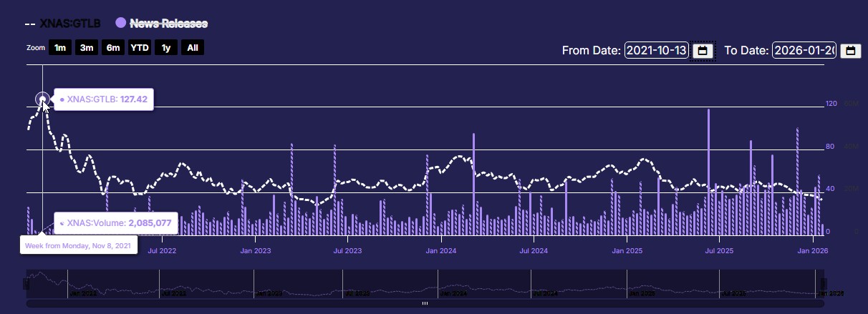Open the From Date calendar picker
Screen dimensions: 868x314
pyautogui.click(x=703, y=51)
